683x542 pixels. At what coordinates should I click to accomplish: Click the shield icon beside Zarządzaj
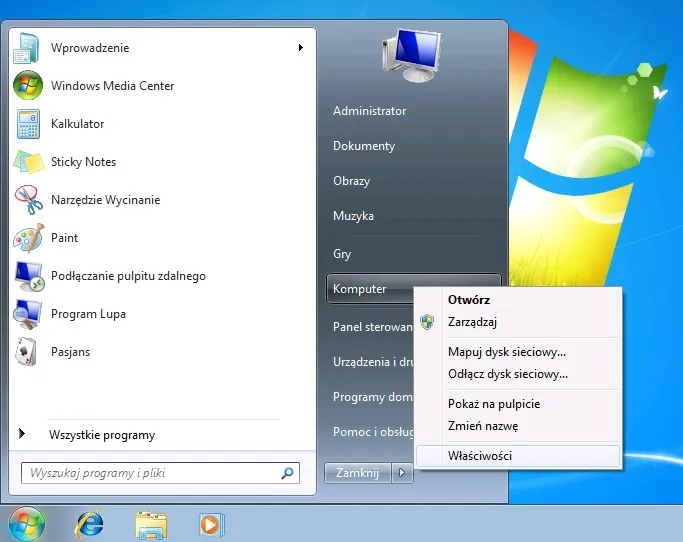[427, 322]
